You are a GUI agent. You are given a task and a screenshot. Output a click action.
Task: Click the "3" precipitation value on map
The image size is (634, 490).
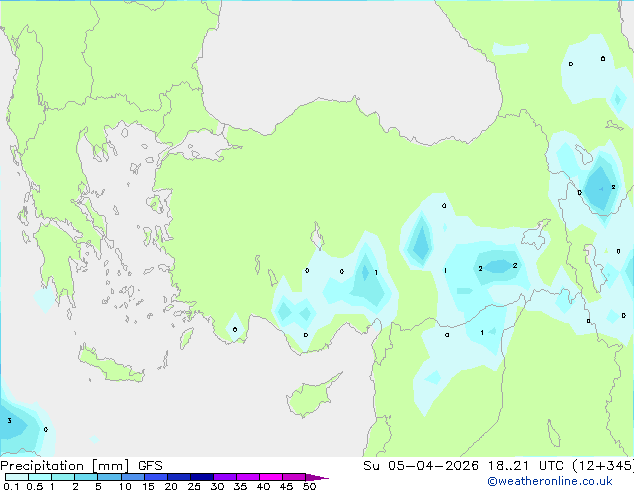[x=9, y=421]
